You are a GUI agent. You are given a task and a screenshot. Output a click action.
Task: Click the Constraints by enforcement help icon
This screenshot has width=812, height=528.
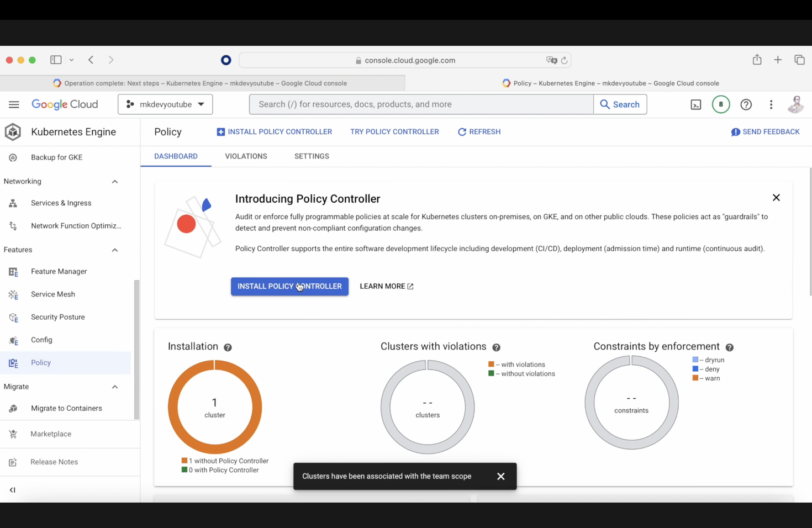[x=730, y=347]
